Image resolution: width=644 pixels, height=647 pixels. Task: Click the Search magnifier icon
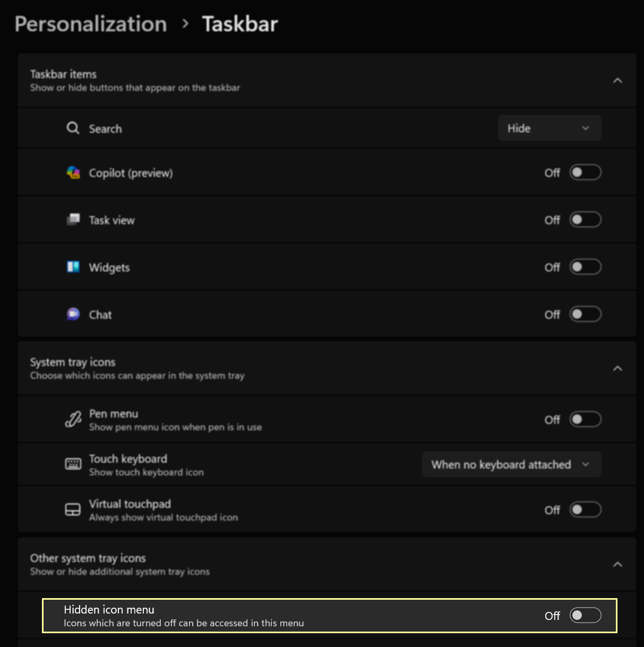pyautogui.click(x=73, y=128)
